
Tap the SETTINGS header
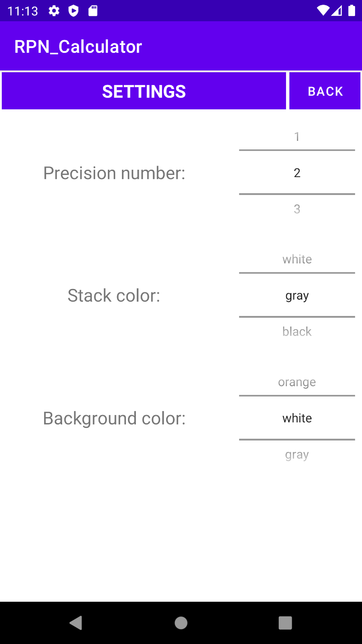[x=144, y=91]
